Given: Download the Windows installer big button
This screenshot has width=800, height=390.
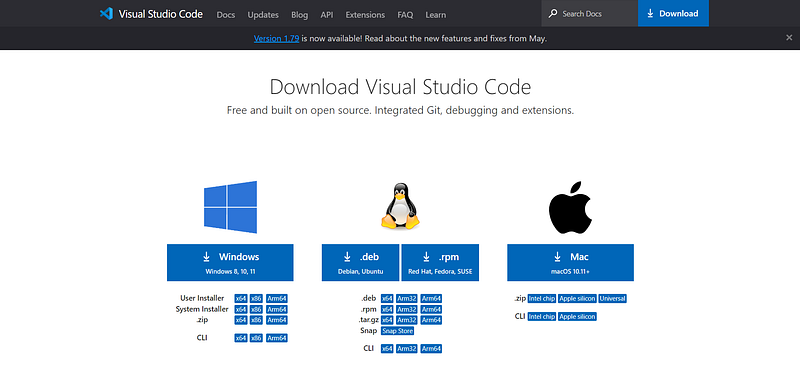Looking at the screenshot, I should coord(230,262).
